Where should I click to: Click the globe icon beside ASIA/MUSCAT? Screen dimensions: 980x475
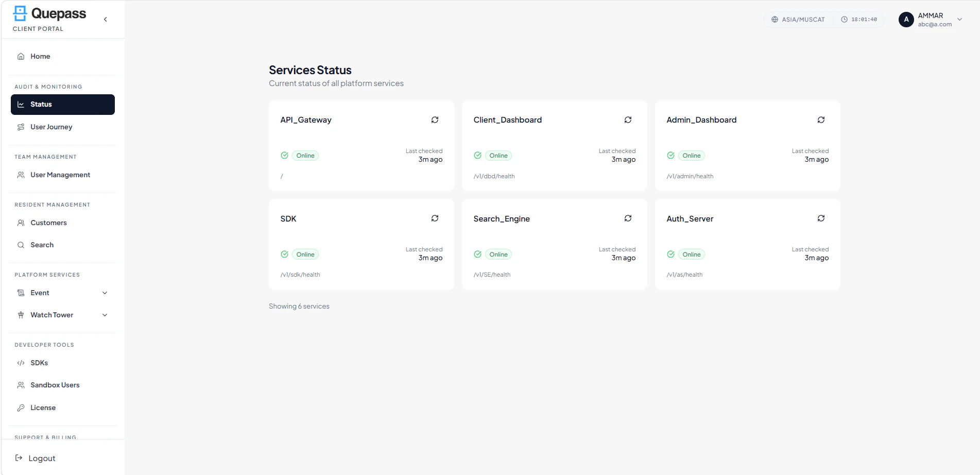[x=775, y=20]
